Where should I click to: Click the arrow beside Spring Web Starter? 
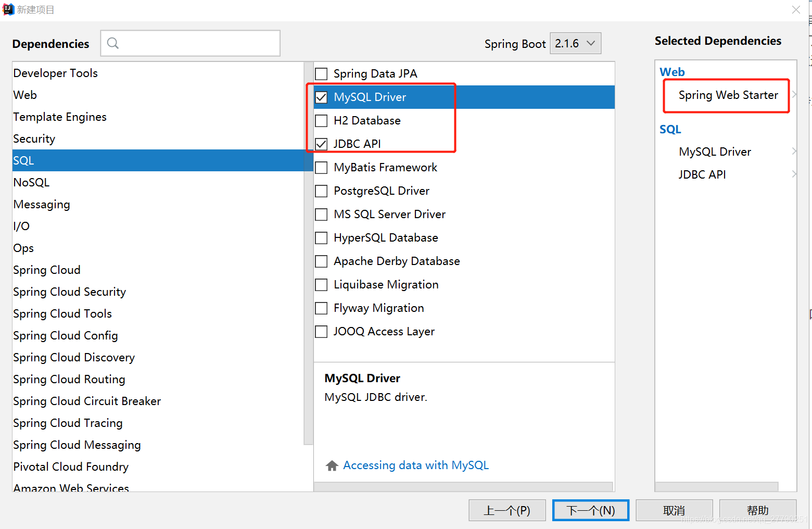point(794,94)
